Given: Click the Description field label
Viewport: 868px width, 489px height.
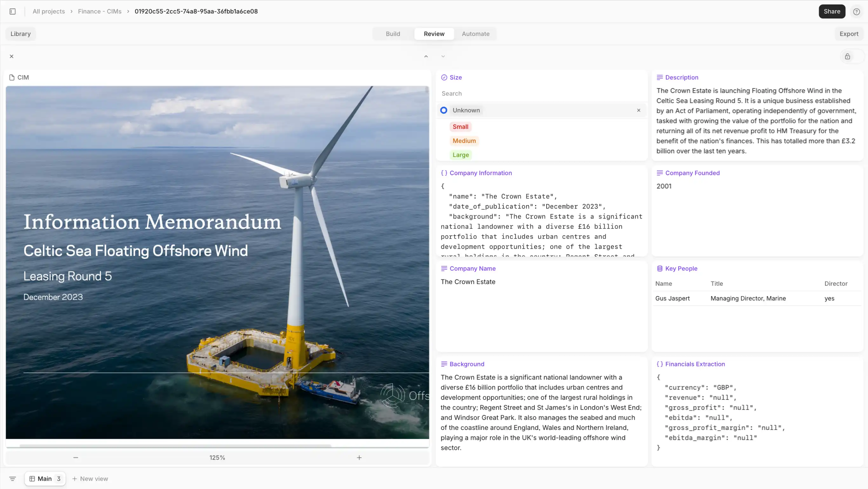Looking at the screenshot, I should point(682,78).
